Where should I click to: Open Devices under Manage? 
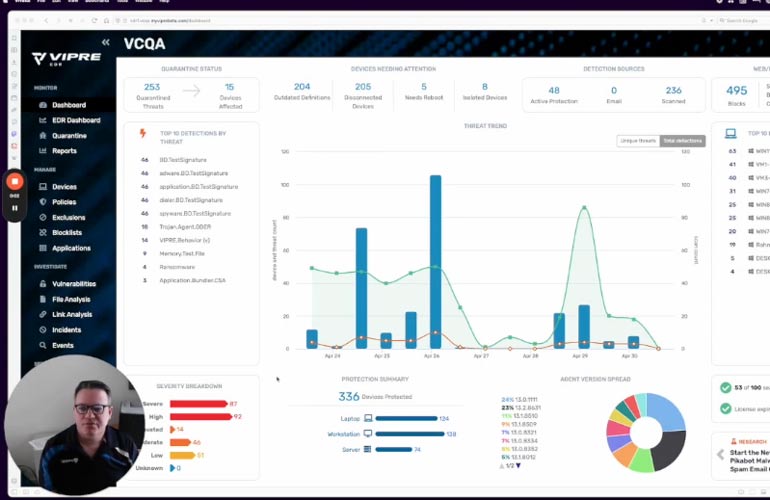[x=64, y=187]
